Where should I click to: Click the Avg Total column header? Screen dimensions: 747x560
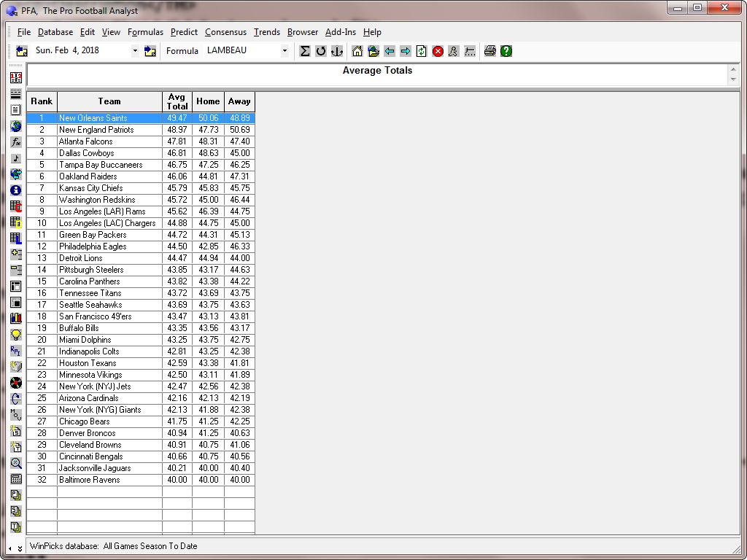tap(177, 101)
